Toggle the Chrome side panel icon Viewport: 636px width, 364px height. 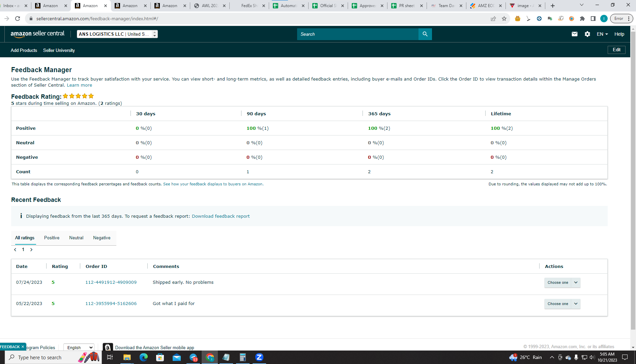593,19
